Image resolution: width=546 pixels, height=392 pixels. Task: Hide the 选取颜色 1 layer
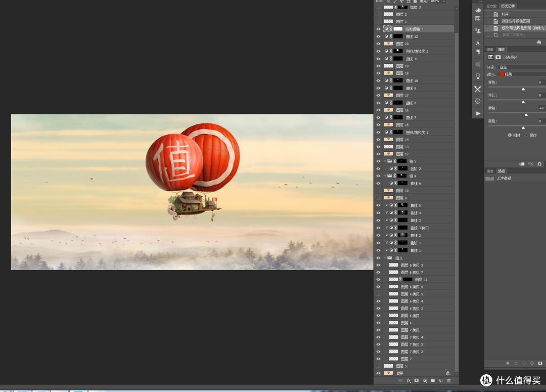point(378,29)
